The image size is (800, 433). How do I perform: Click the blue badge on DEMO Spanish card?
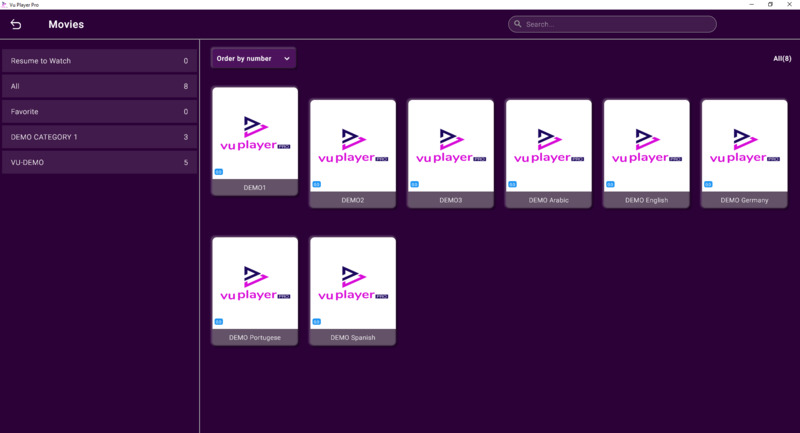(x=316, y=322)
